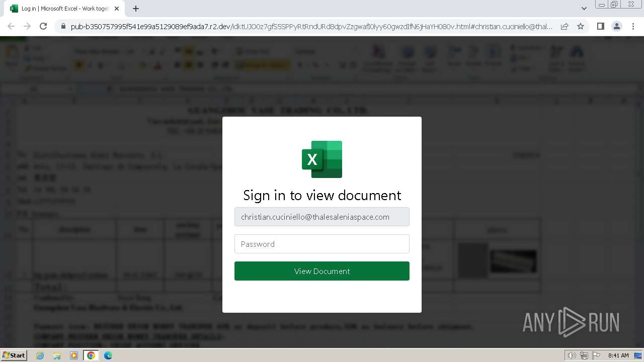Viewport: 644px width, 362px height.
Task: Click the browser Back arrow
Action: coord(11,26)
